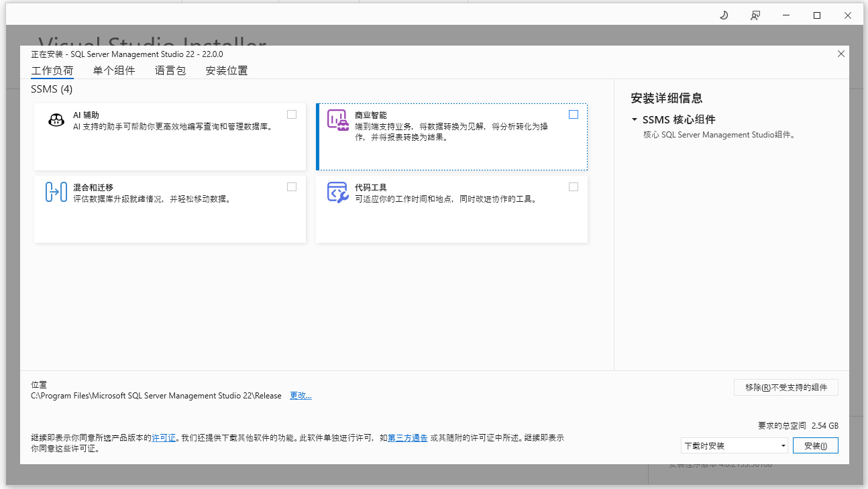Return to the 工作负荷 tab
Viewport: 868px width, 489px height.
pos(52,70)
